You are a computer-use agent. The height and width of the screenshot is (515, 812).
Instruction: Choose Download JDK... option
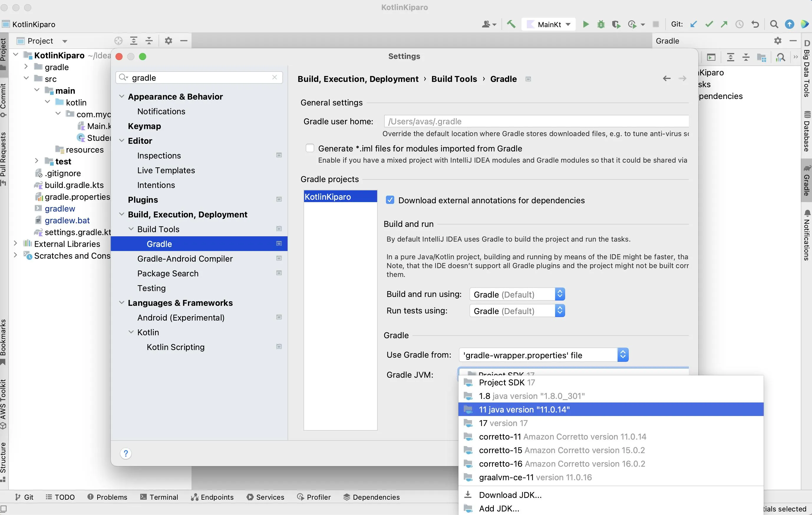510,495
